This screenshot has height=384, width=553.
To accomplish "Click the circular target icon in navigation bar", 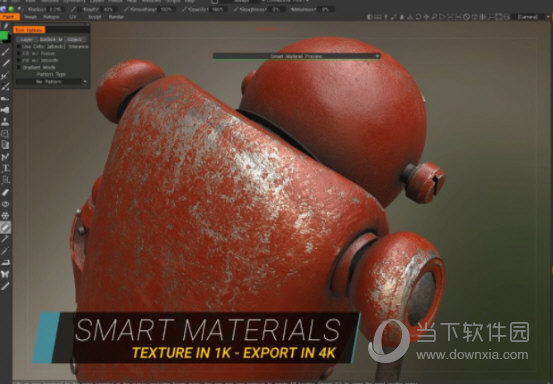I will [466, 17].
